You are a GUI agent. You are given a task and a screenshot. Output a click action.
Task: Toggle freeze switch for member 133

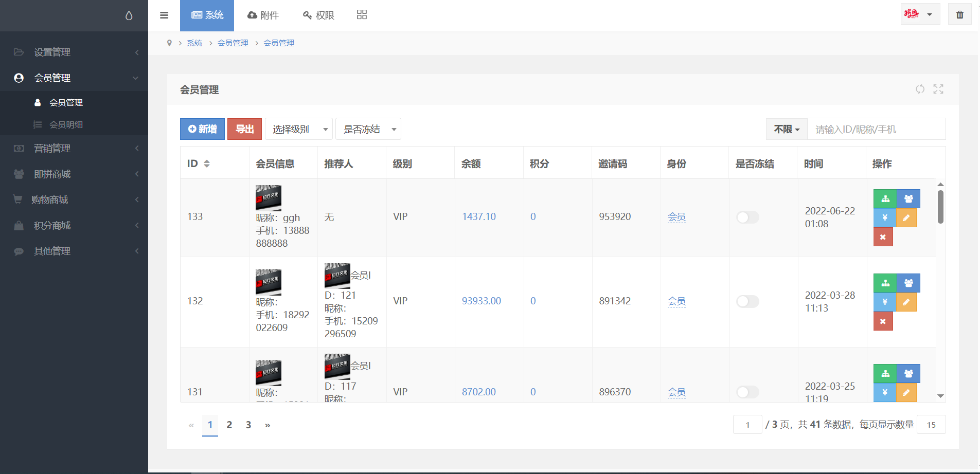click(747, 217)
